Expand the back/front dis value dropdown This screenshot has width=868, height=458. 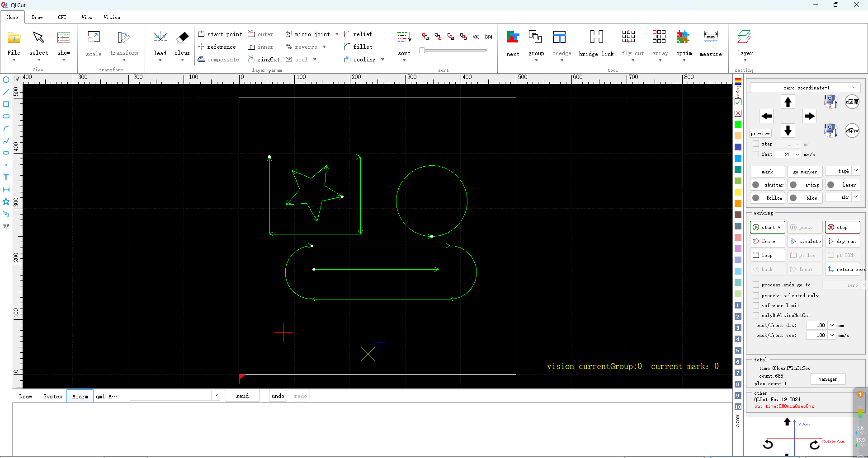832,325
